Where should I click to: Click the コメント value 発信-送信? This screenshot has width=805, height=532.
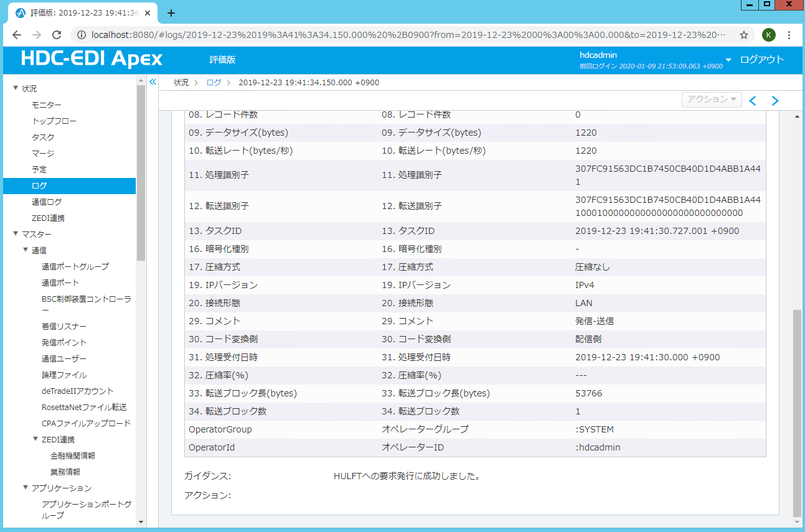[595, 321]
